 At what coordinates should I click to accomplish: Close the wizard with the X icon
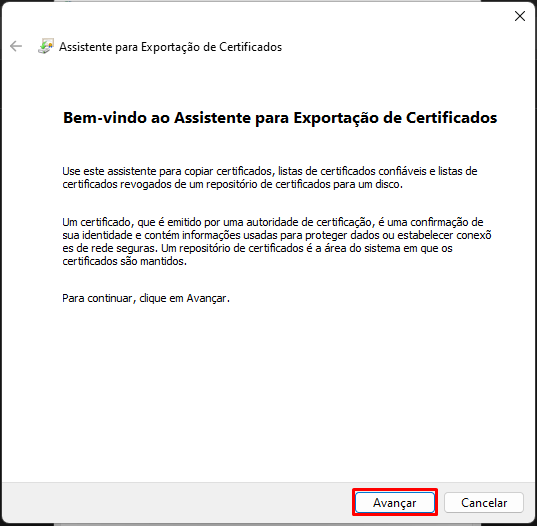tap(520, 16)
